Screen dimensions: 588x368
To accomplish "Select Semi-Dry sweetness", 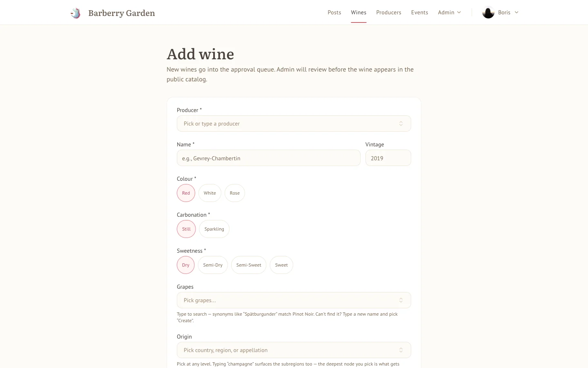I will [213, 265].
